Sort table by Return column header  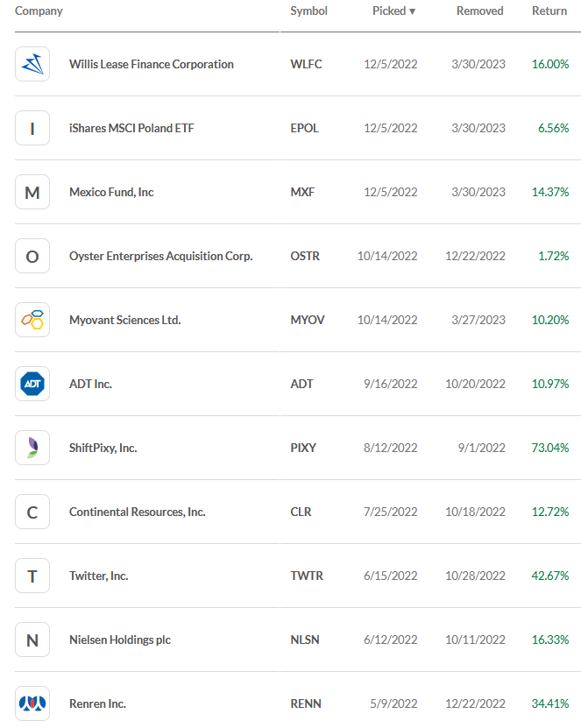[549, 11]
